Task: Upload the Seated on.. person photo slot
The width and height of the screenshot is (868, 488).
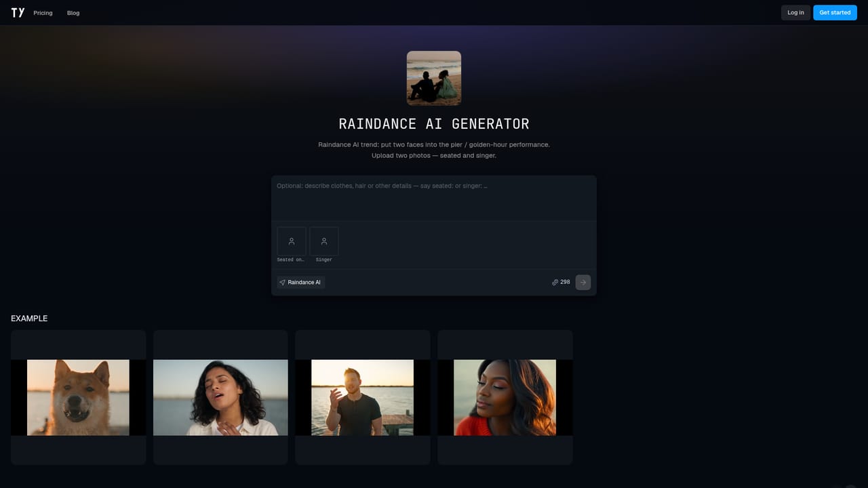Action: [x=291, y=241]
